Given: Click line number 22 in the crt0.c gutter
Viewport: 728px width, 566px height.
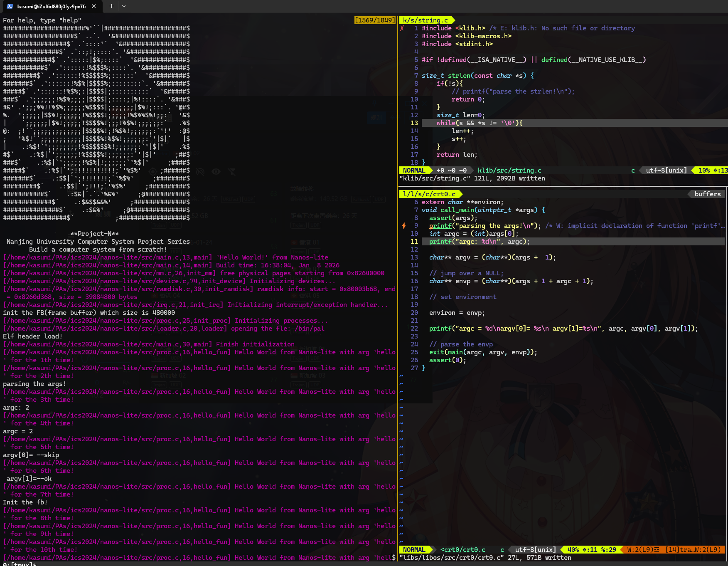Looking at the screenshot, I should click(x=414, y=329).
